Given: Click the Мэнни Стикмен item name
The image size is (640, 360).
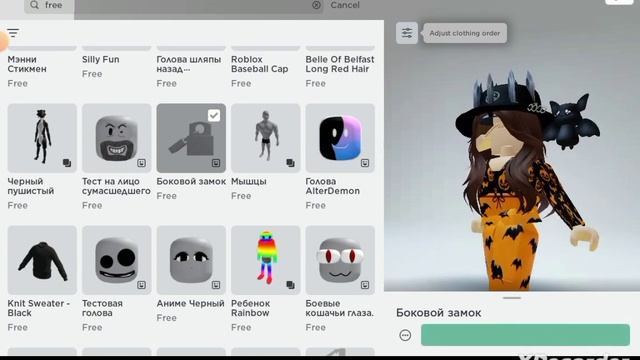Looking at the screenshot, I should coord(27,64).
